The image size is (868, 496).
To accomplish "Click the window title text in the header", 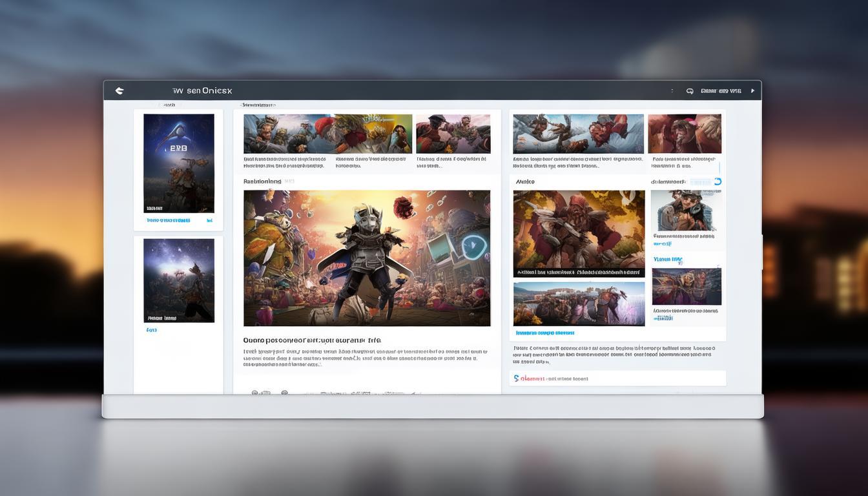I will [202, 91].
